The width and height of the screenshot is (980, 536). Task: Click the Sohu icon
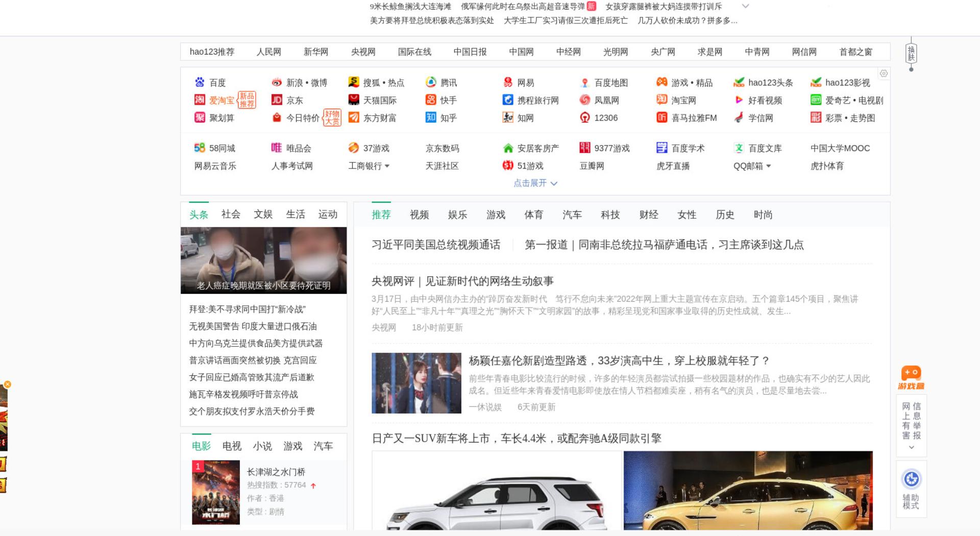(x=354, y=82)
